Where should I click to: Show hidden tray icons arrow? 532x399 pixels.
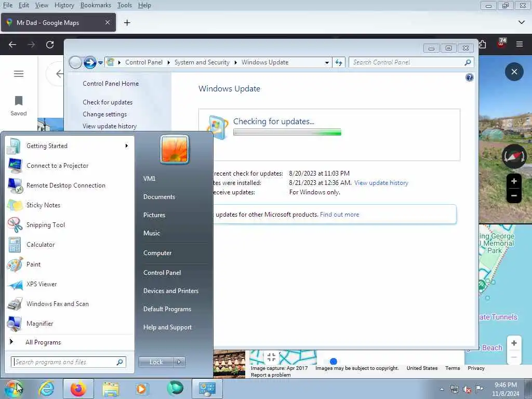(442, 390)
